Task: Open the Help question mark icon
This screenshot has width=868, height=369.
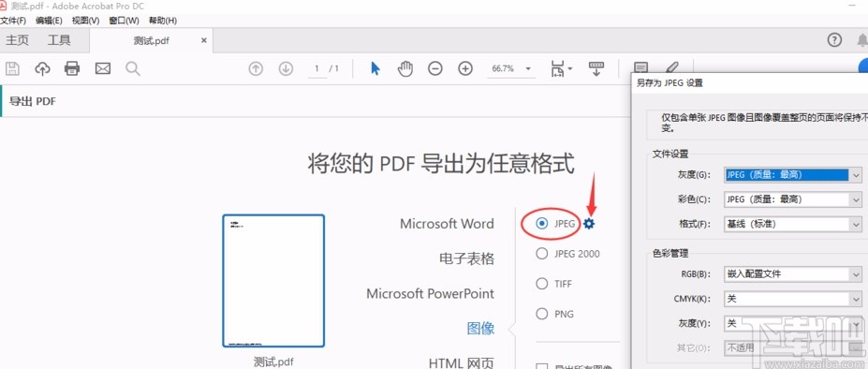Action: pos(834,40)
